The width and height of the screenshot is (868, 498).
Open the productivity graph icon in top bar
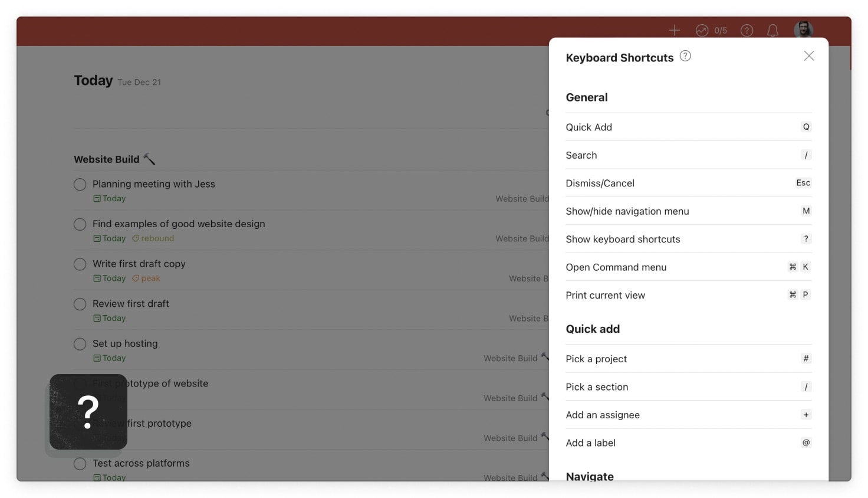click(x=702, y=30)
